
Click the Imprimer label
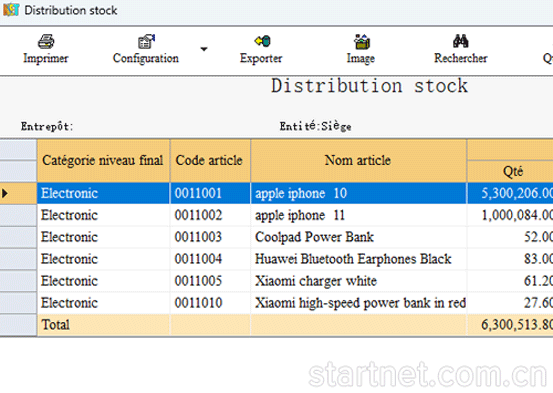(46, 59)
